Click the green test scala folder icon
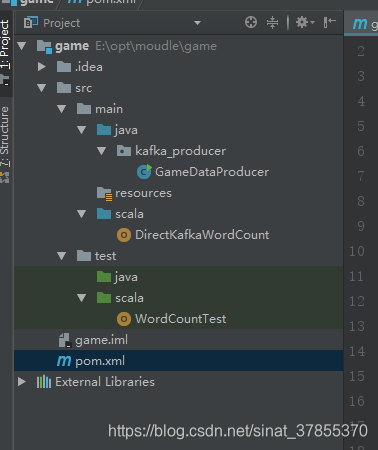378x450 pixels. [104, 298]
